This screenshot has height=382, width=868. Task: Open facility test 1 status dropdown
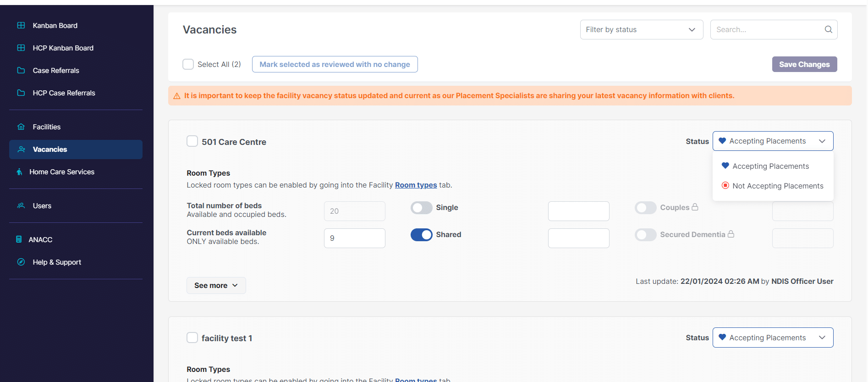(x=773, y=338)
